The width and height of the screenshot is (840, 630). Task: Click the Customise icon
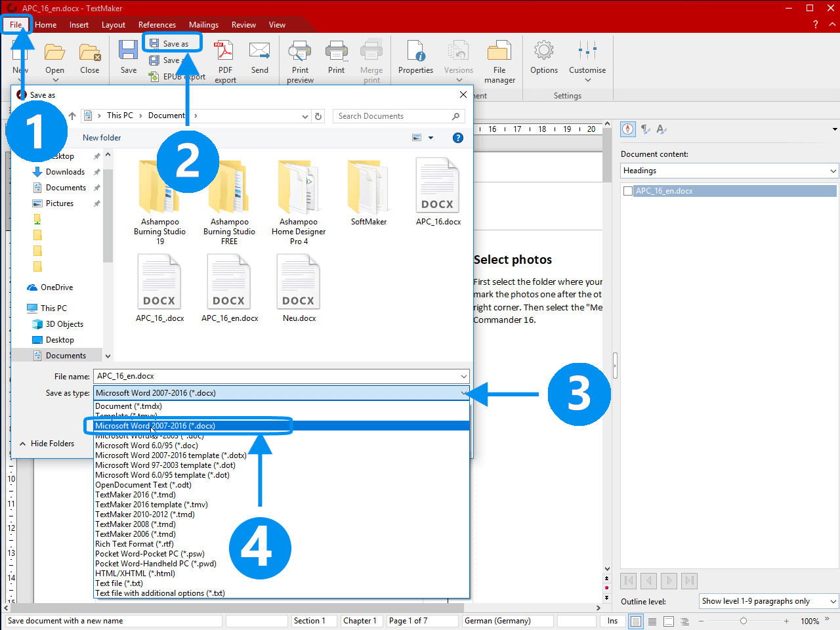click(587, 51)
